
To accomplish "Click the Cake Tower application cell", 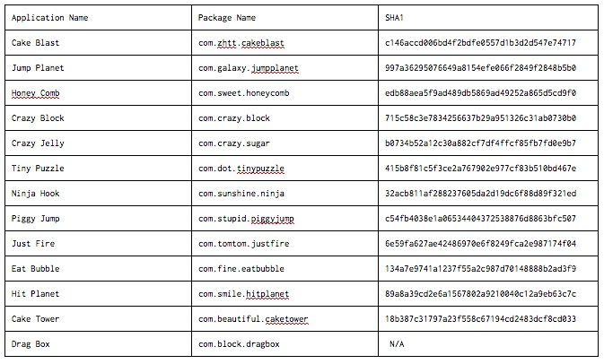I will coord(98,319).
